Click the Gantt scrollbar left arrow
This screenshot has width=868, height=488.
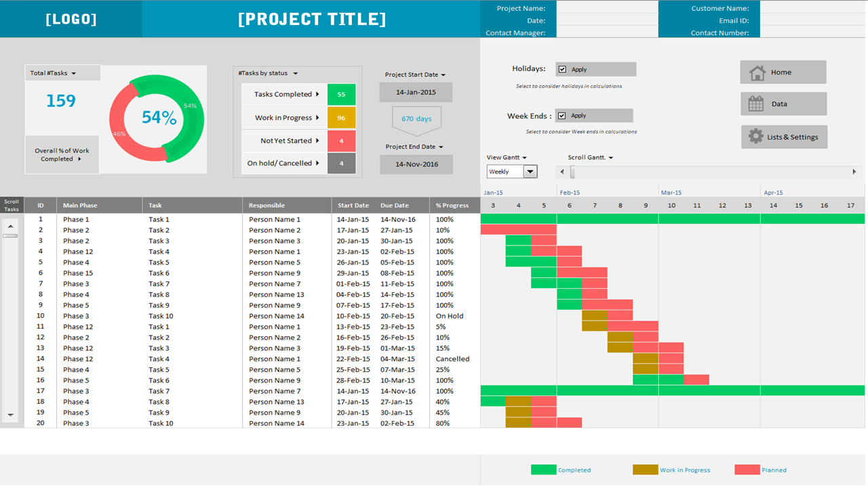[561, 171]
